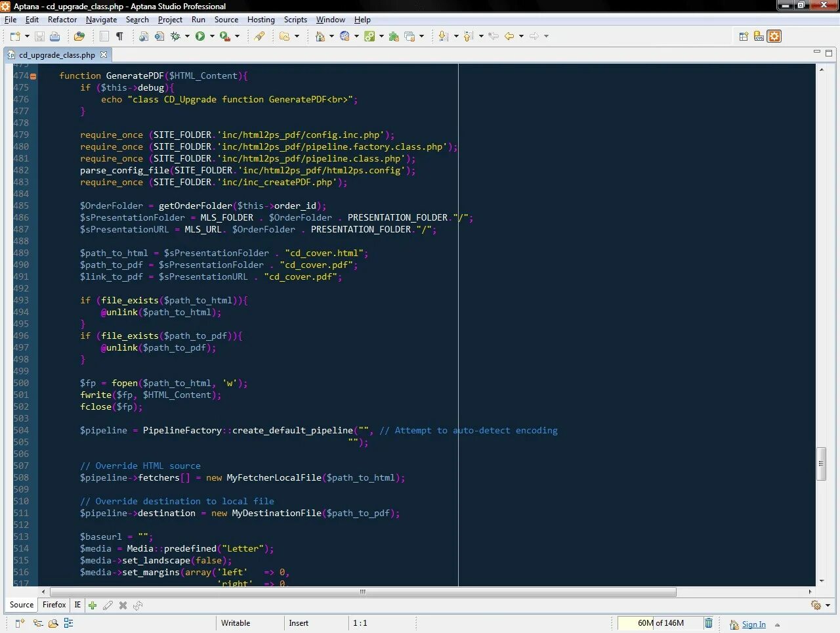Expand the External Tools dropdown arrow

coord(237,36)
